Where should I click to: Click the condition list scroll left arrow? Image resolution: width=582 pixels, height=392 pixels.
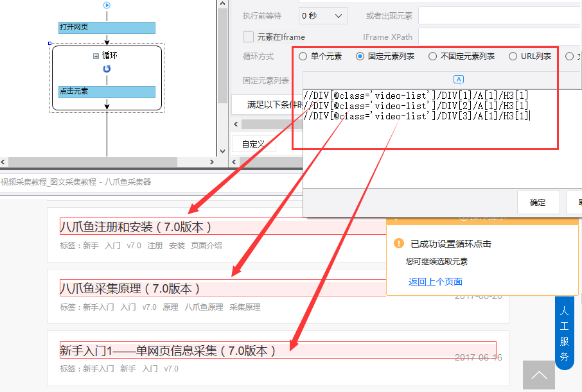pos(236,124)
